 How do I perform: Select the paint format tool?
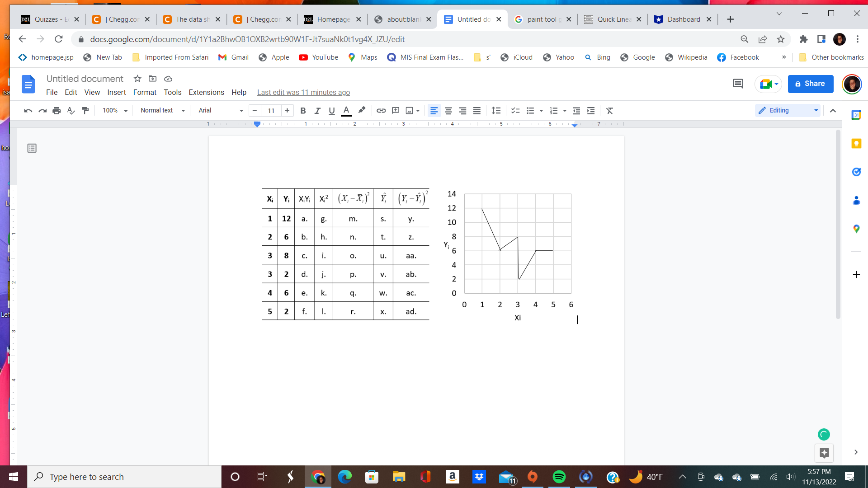[x=85, y=111]
